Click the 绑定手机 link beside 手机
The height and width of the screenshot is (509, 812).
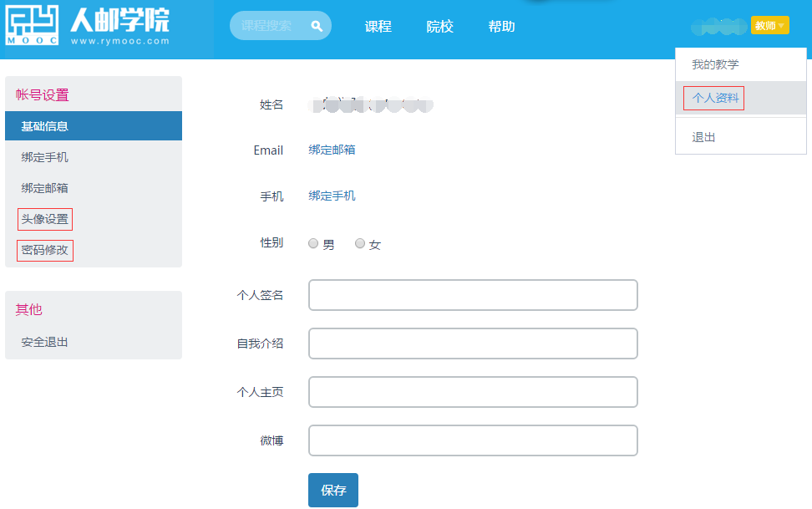coord(332,196)
